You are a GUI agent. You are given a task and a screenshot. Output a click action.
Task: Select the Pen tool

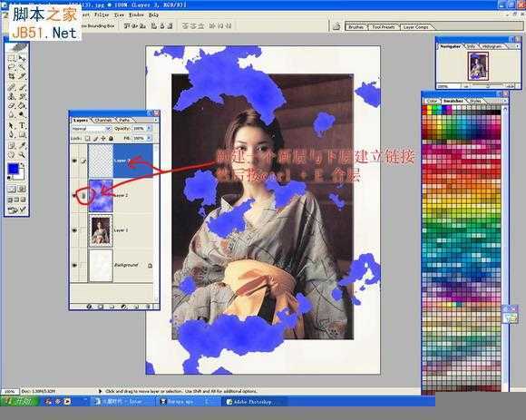coord(12,135)
